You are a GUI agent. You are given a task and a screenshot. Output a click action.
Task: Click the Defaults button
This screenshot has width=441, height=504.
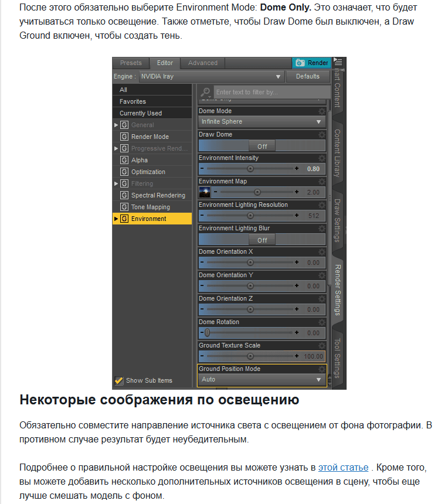click(x=308, y=77)
